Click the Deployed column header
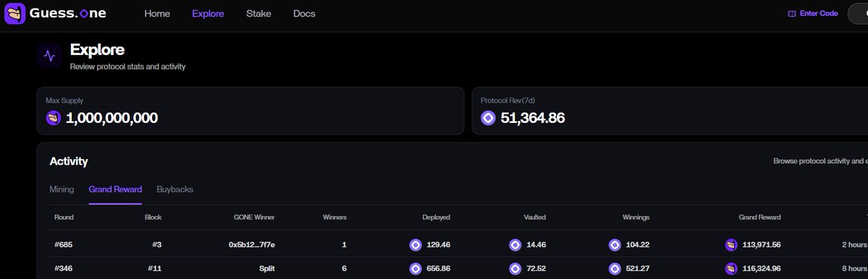Viewport: 868px width, 279px height. [436, 217]
